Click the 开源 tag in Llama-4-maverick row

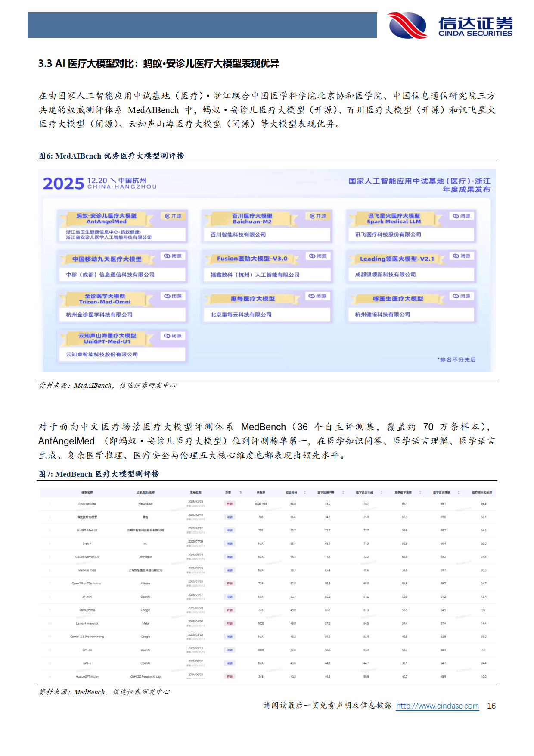coord(230,624)
